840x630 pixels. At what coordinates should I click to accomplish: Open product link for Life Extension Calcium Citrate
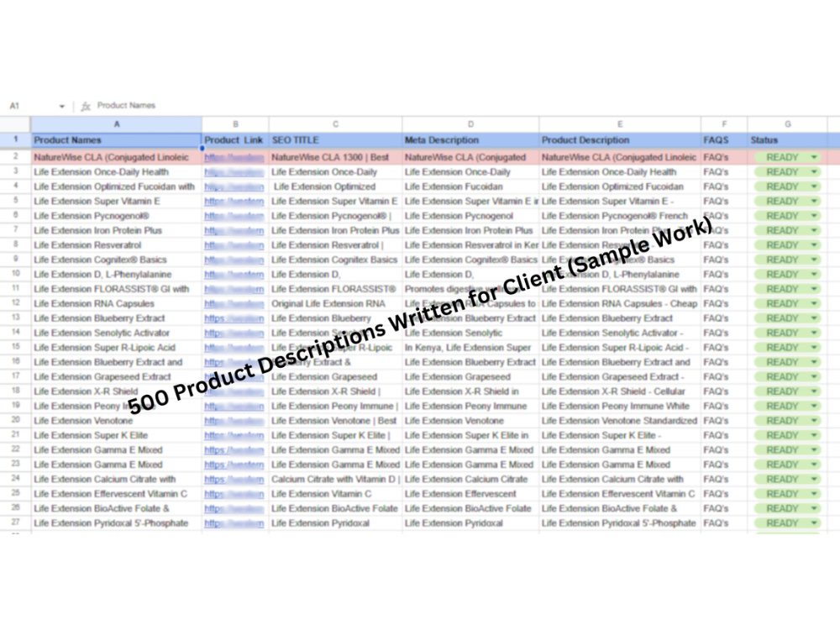pyautogui.click(x=234, y=480)
